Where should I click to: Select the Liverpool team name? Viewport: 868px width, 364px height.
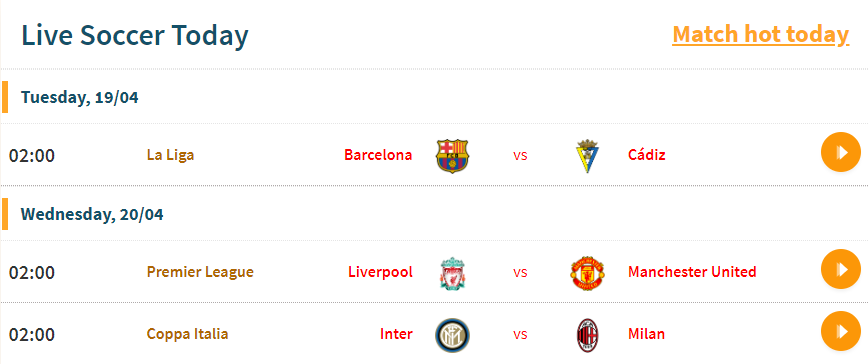click(380, 272)
